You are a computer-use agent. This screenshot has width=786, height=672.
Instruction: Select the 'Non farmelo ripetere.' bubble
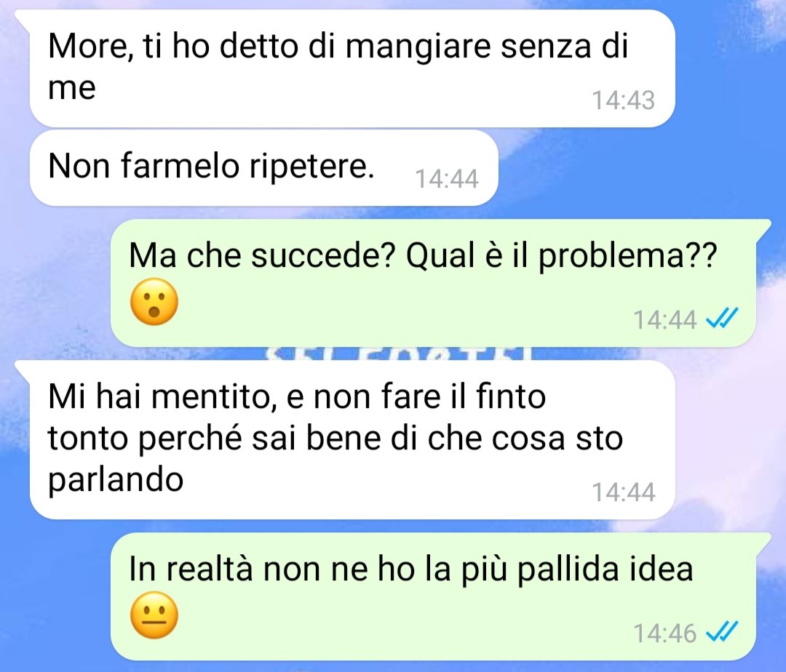[x=263, y=168]
